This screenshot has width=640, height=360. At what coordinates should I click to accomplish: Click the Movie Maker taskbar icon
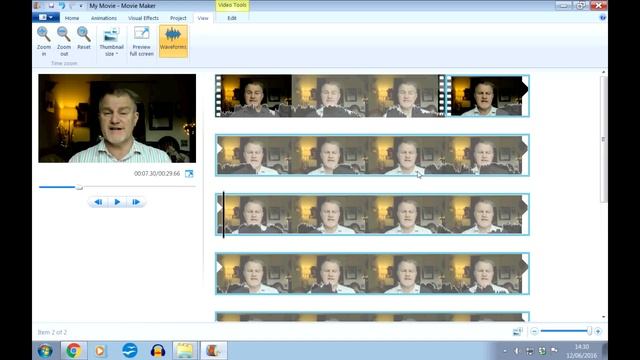[213, 351]
